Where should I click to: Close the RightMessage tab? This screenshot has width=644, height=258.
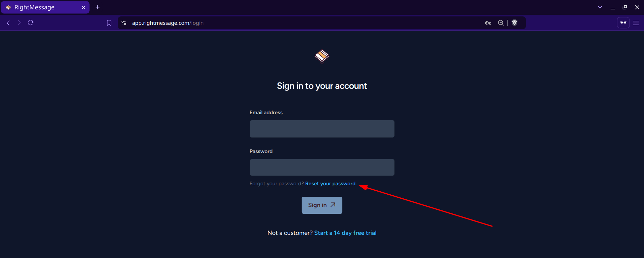click(84, 7)
